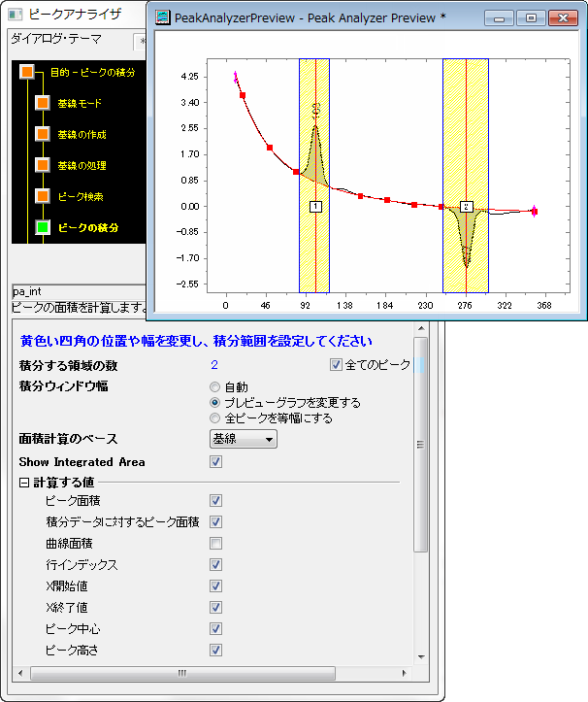Viewport: 588px width, 702px height.
Task: Click the vertical scrollbar down arrow
Action: 421,657
